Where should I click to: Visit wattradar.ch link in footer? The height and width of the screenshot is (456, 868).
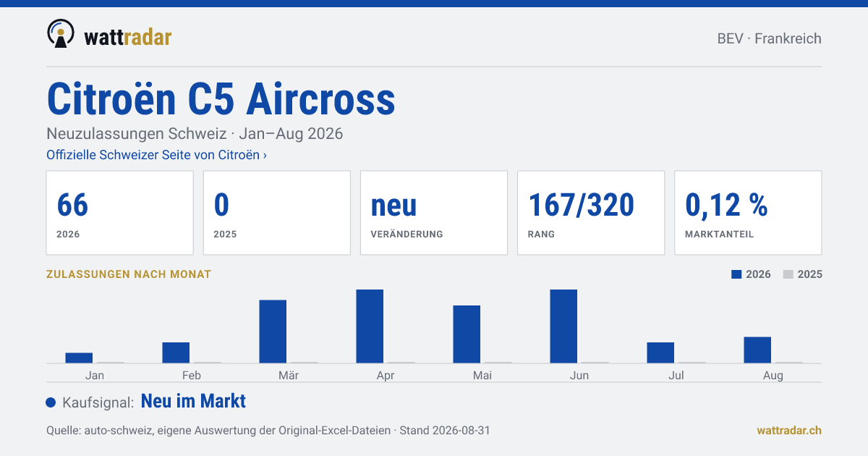point(789,430)
